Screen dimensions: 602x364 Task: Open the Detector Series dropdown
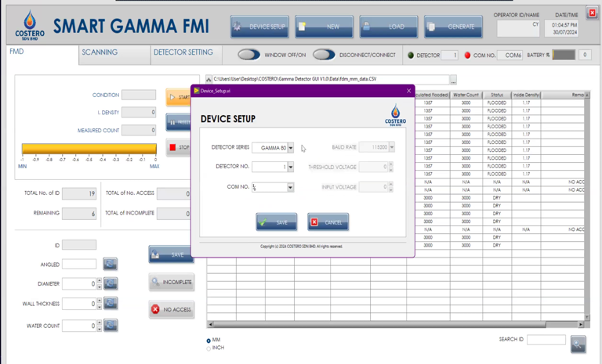(x=290, y=148)
